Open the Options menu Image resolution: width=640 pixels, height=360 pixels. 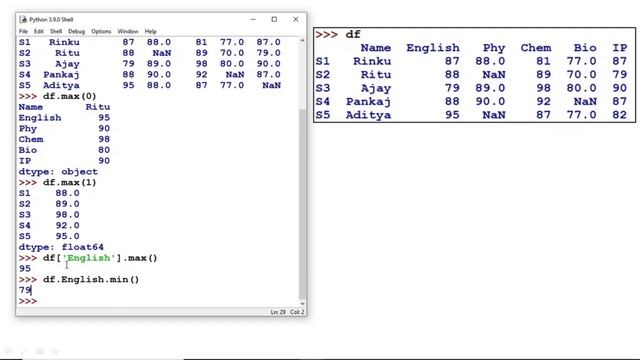[101, 31]
